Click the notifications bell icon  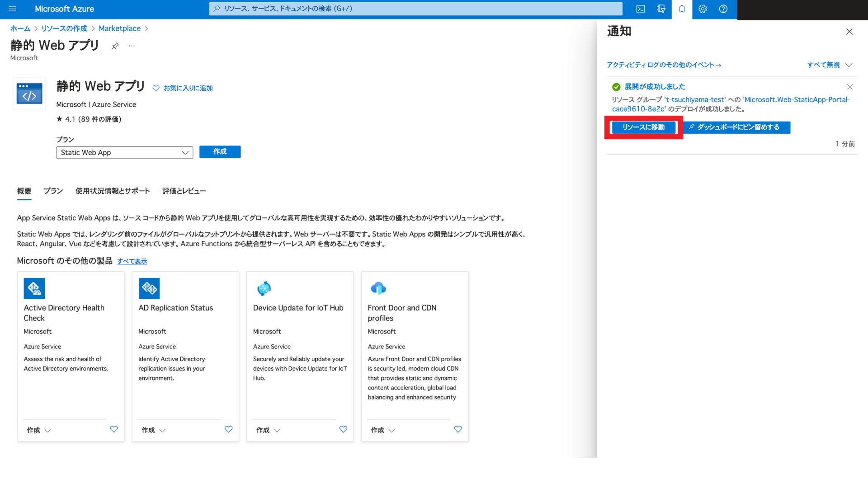[682, 9]
